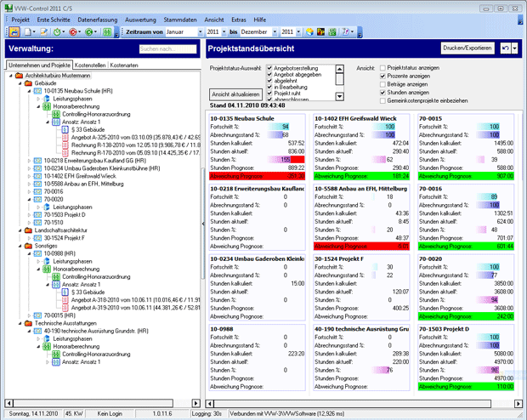This screenshot has height=420, width=527.
Task: Disable Prozente anzeigen checkbox
Action: [382, 76]
